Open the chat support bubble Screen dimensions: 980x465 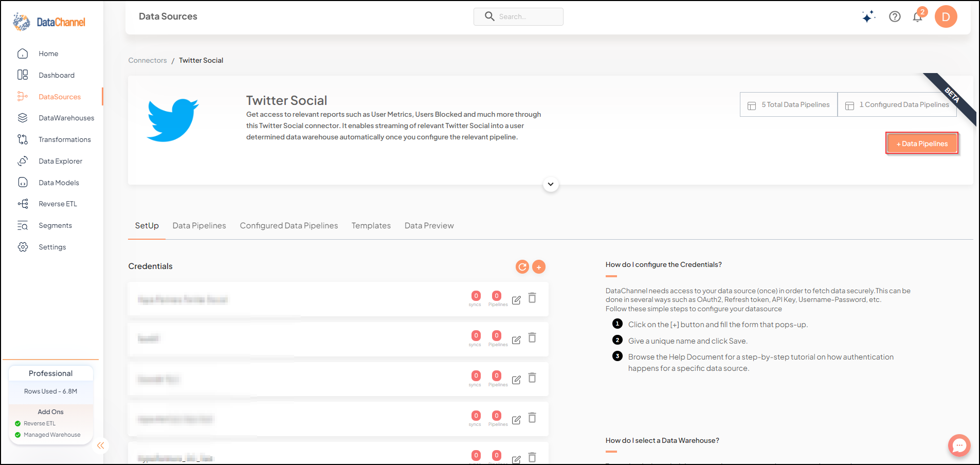click(959, 445)
